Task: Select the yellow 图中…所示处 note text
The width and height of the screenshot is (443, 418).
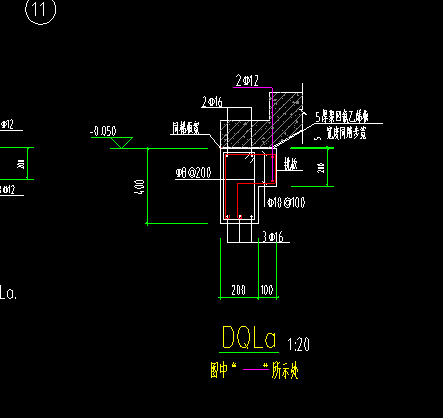Action: coord(254,370)
